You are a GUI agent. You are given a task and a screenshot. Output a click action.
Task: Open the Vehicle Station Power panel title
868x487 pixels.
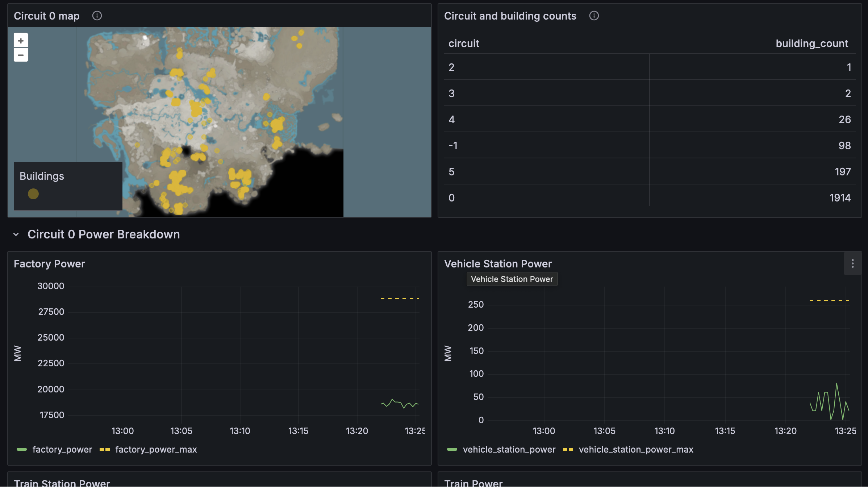(x=498, y=264)
